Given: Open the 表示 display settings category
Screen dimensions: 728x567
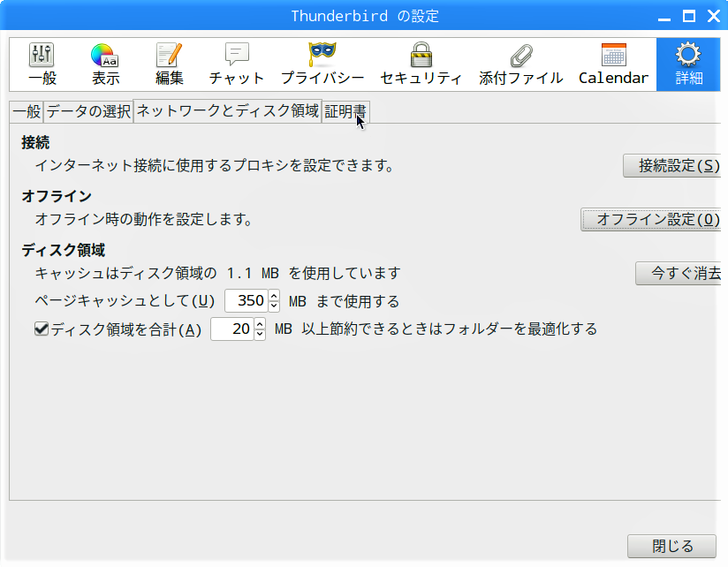Looking at the screenshot, I should pyautogui.click(x=105, y=64).
